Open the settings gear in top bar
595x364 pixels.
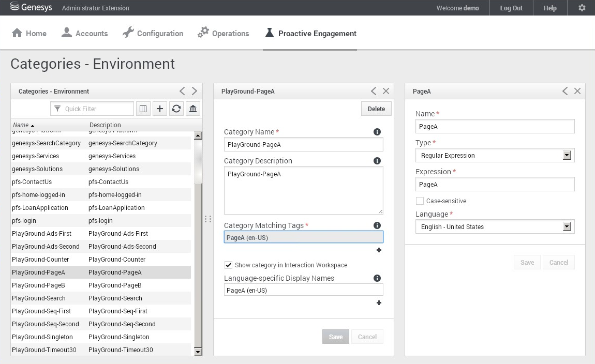coord(582,8)
